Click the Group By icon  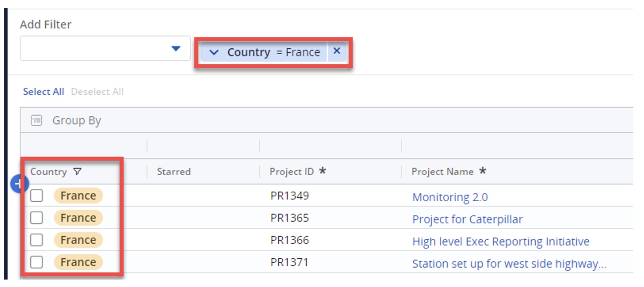pos(37,120)
